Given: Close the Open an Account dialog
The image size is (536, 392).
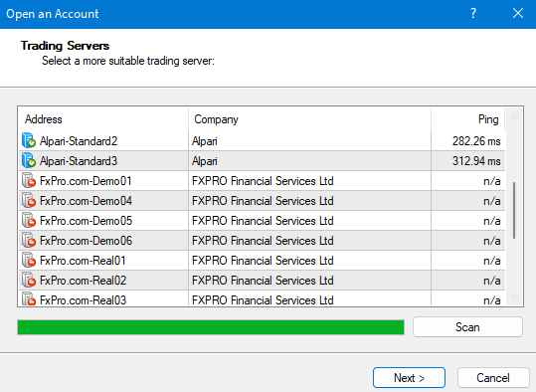Looking at the screenshot, I should [518, 14].
